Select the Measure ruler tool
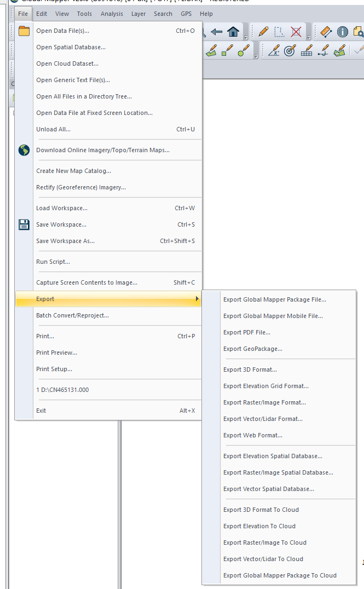Viewport: 364px width, 589px height. tap(326, 32)
